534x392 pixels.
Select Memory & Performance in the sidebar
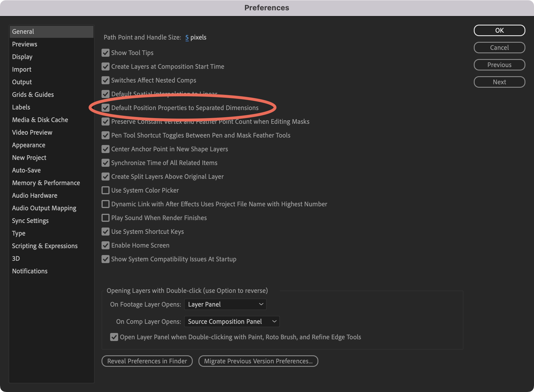[46, 183]
